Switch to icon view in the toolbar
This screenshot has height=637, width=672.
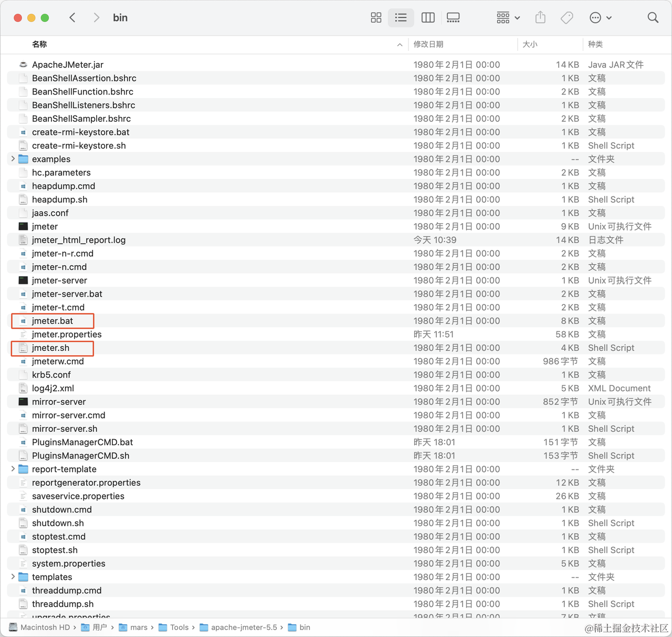376,17
